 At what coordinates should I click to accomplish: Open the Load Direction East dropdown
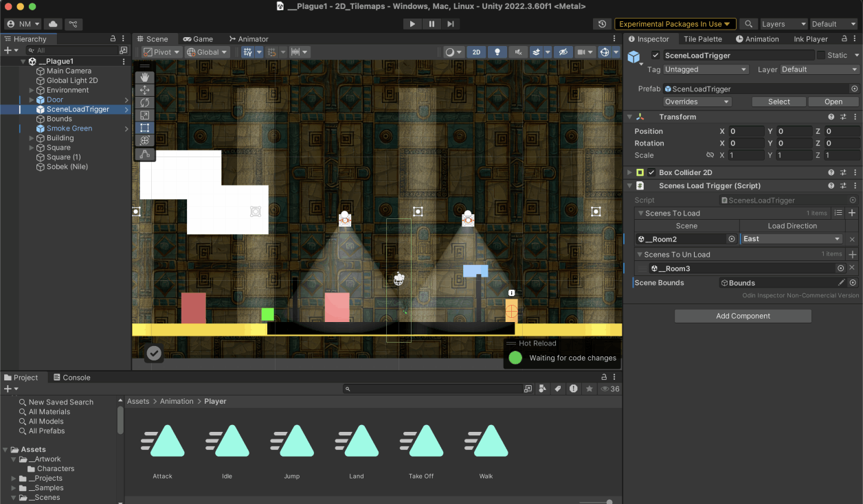click(x=792, y=239)
